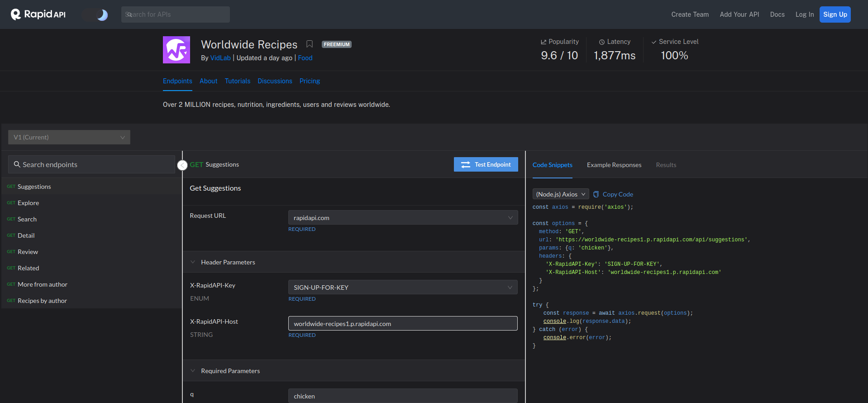This screenshot has height=403, width=868.
Task: Click the RapidAPI logo
Action: (x=38, y=14)
